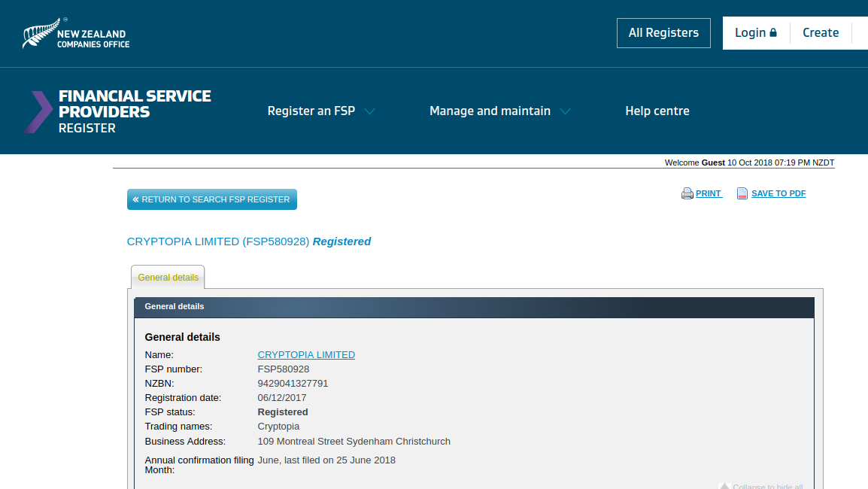Click the General details section heading
Viewport: 868px width, 489px height.
coord(183,337)
